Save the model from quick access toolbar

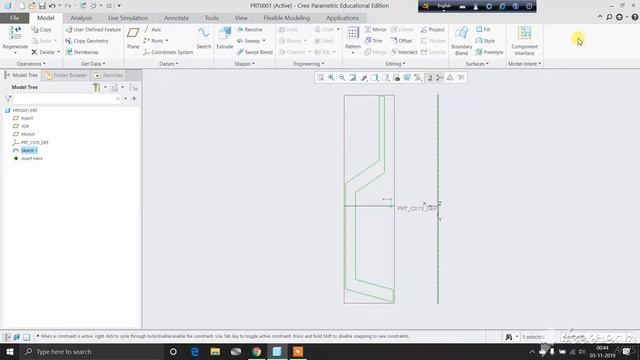(42, 6)
